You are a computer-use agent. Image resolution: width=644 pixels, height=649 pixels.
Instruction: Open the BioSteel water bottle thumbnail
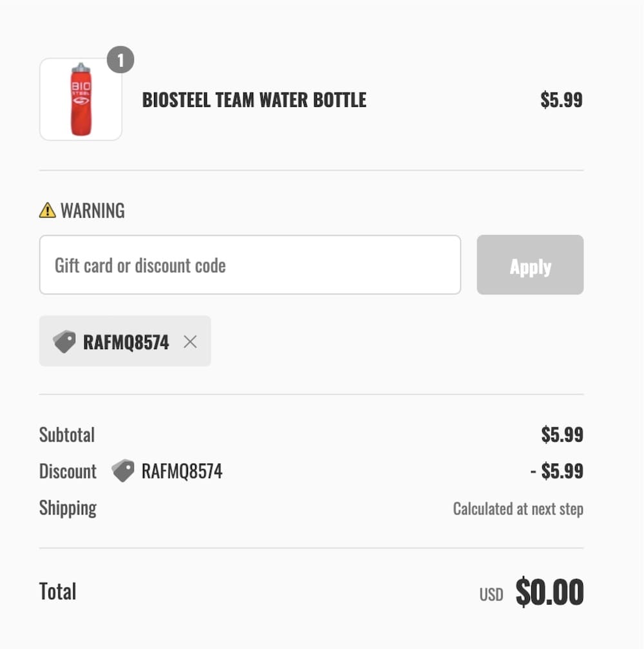click(x=80, y=99)
